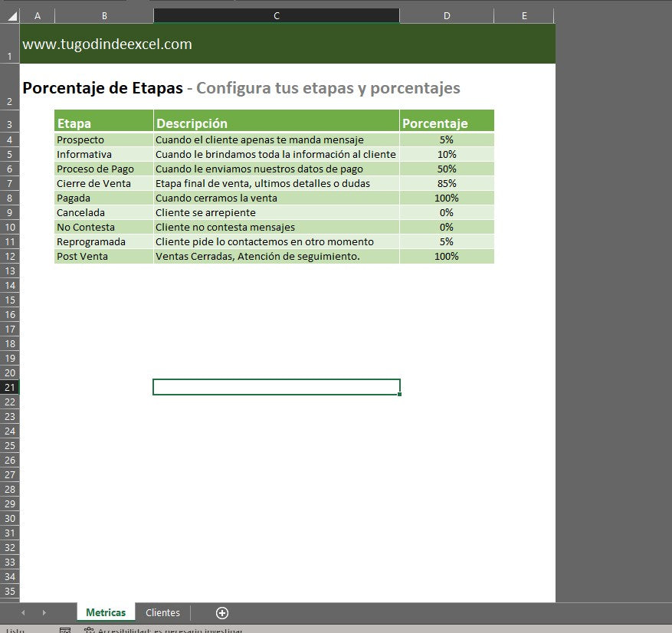Viewport: 672px width, 633px height.
Task: Select Post Venta's 100% percentage cell
Action: tap(447, 256)
